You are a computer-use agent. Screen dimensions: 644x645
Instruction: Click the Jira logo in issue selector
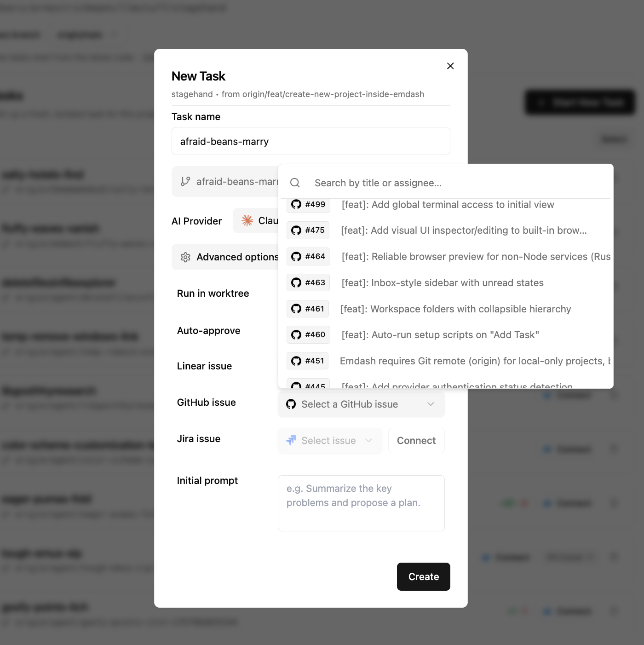(x=291, y=441)
